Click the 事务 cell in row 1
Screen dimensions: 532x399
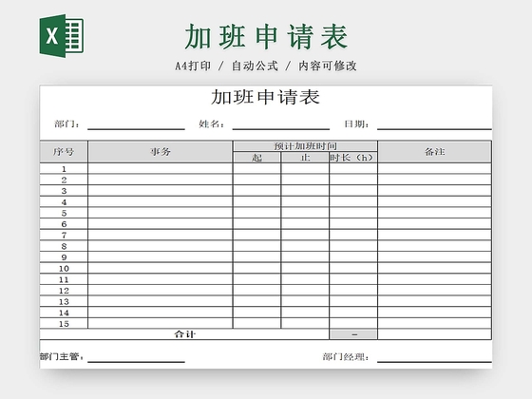(161, 169)
